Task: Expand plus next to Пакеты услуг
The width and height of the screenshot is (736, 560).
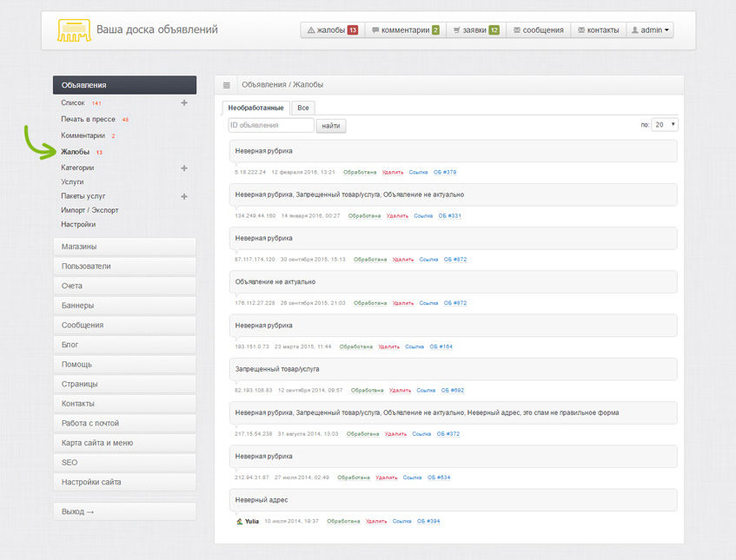Action: click(184, 196)
